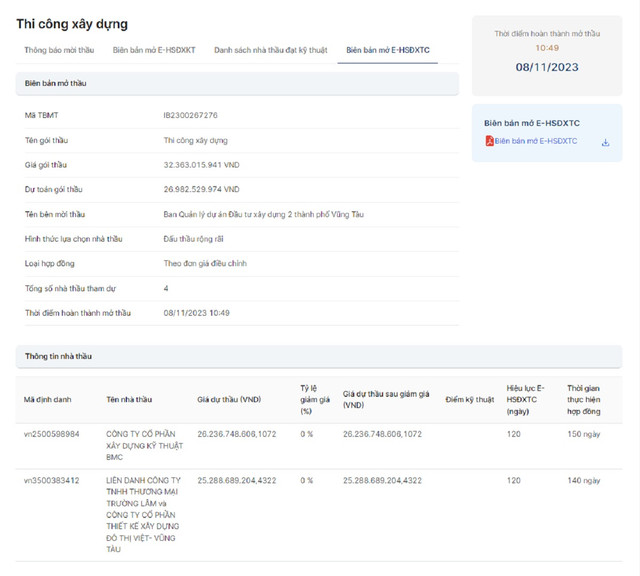Viewport: 640px width, 576px height.
Task: Click the red PDF file icon
Action: click(x=489, y=142)
